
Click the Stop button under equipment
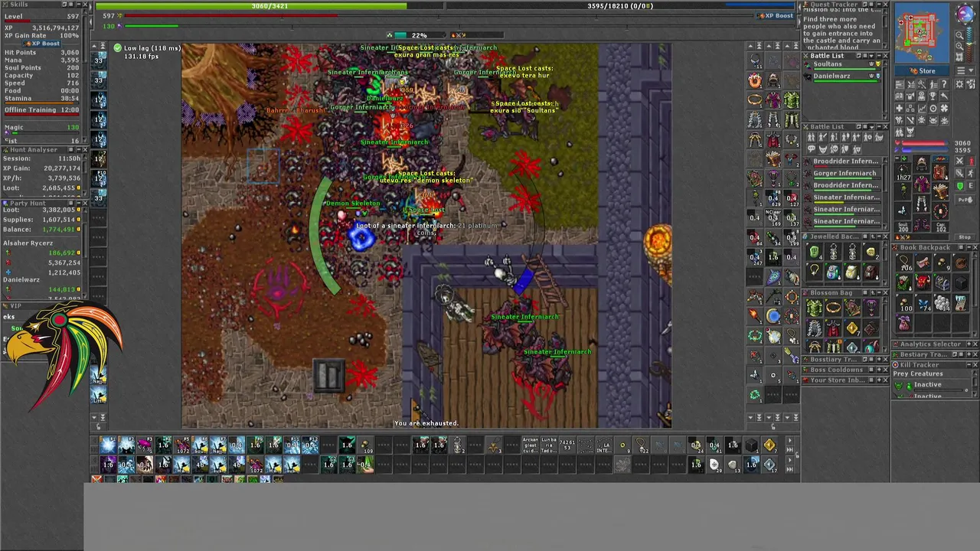[965, 237]
